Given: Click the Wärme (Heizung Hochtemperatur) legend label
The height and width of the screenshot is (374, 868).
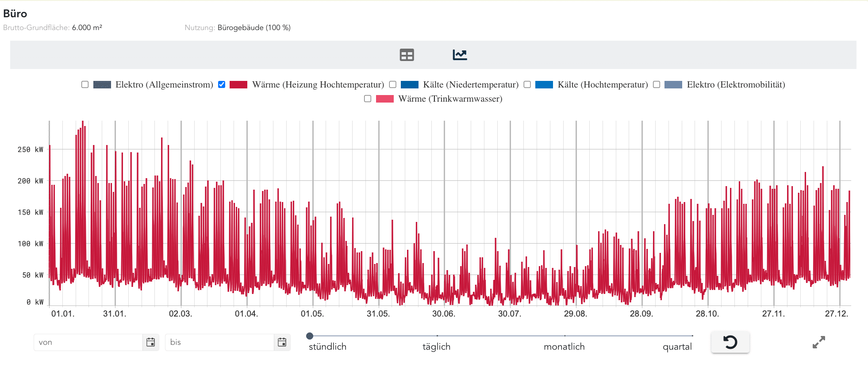Looking at the screenshot, I should pos(318,84).
